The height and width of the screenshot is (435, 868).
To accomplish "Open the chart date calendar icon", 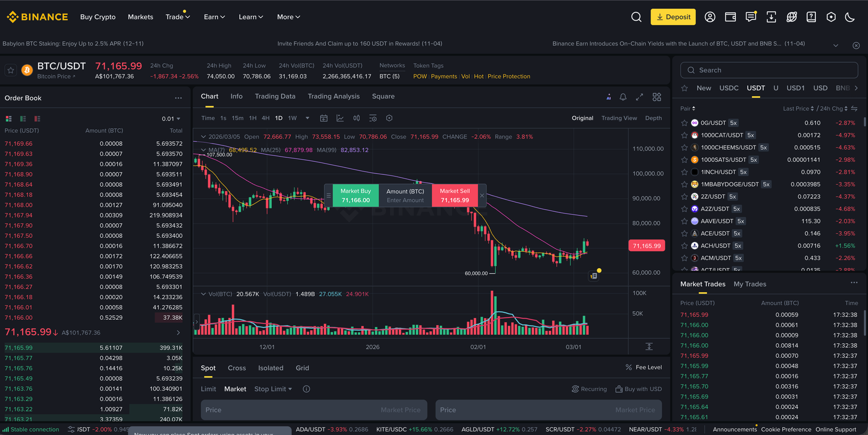I will [x=324, y=118].
